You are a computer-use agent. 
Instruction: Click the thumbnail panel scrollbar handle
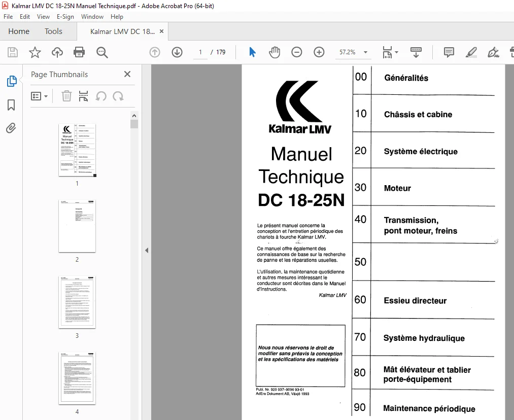point(134,124)
